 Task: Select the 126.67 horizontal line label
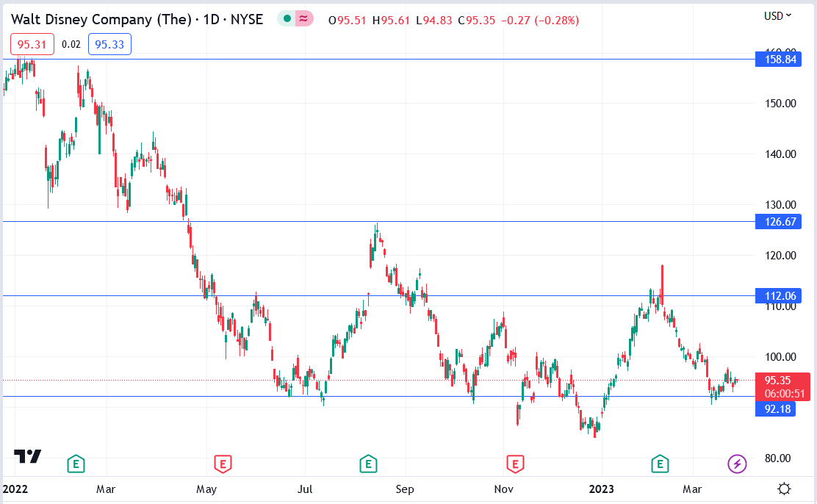[779, 221]
